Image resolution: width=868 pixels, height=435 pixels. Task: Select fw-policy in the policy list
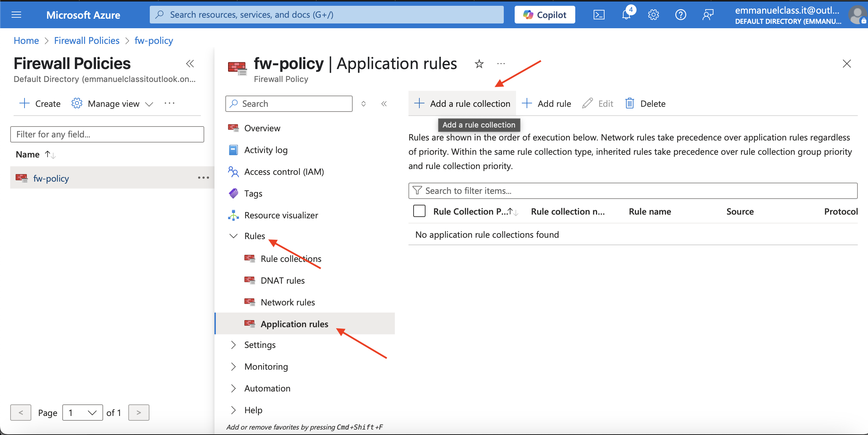[x=51, y=178]
